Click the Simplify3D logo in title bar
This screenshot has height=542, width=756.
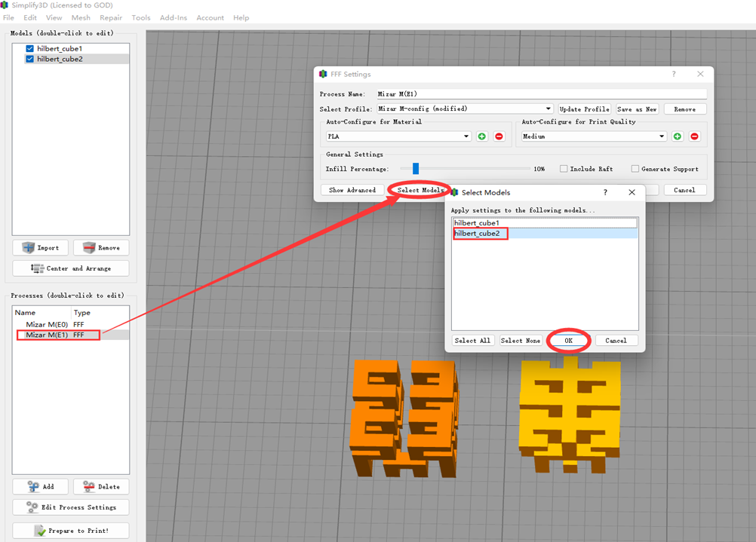coord(5,5)
